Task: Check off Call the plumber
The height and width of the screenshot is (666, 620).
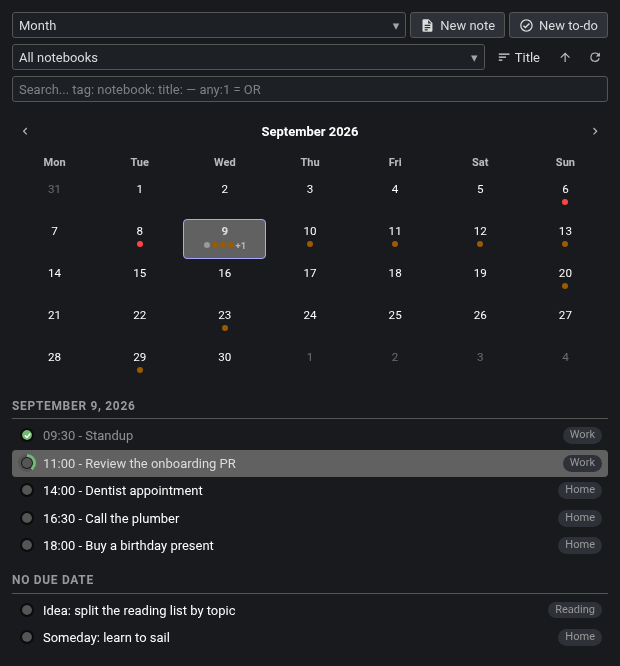Action: point(27,518)
